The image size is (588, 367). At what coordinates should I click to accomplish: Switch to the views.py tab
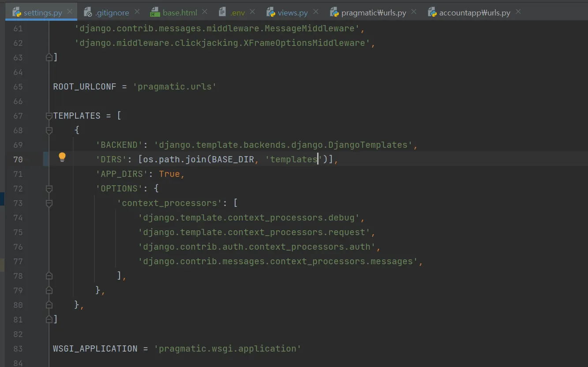pos(292,13)
